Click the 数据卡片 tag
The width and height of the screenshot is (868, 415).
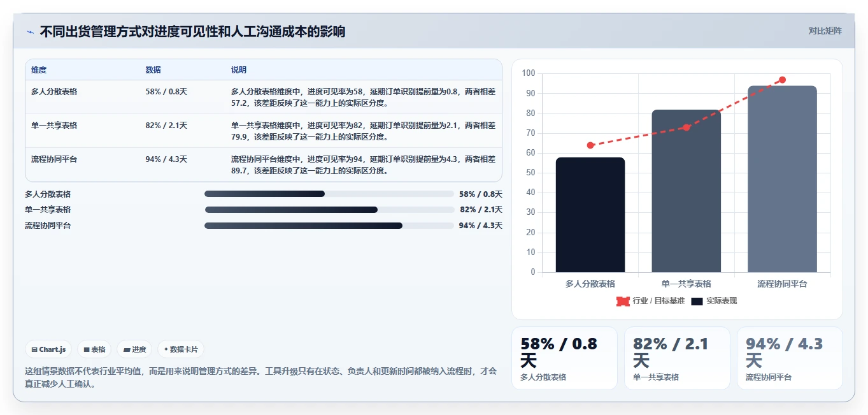[181, 349]
